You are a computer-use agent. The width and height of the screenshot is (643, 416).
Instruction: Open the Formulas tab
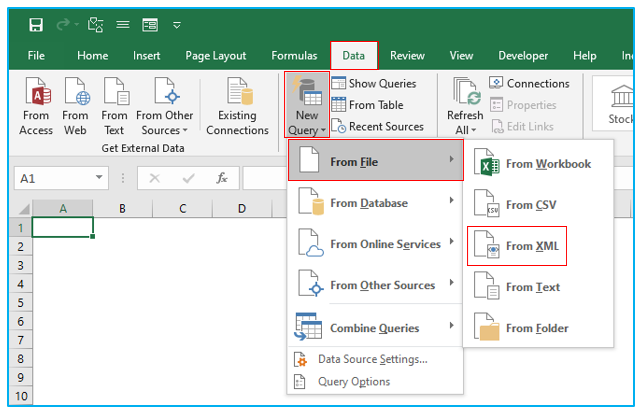point(294,55)
